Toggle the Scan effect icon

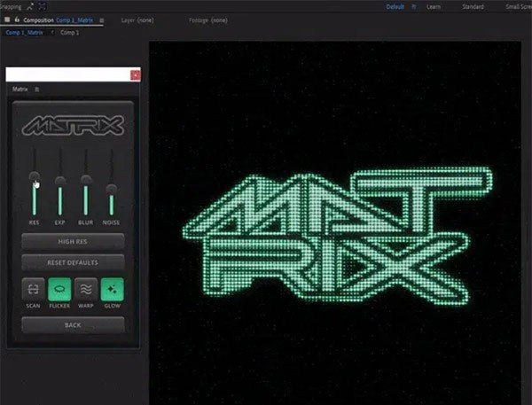click(34, 290)
